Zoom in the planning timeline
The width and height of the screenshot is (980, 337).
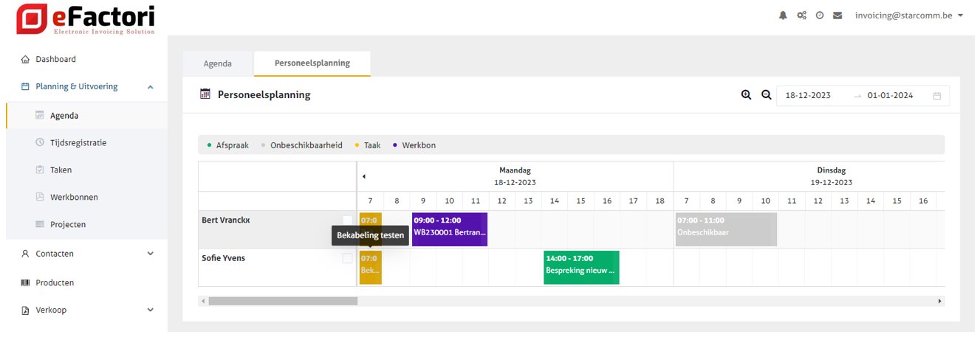pyautogui.click(x=746, y=95)
